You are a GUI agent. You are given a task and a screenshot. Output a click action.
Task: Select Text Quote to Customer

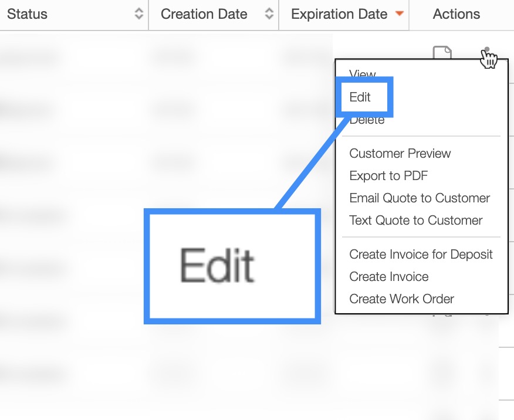(x=416, y=221)
